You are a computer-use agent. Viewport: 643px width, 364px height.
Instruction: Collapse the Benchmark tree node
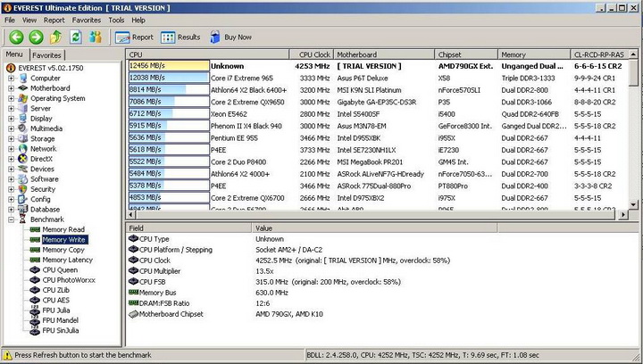[x=11, y=219]
